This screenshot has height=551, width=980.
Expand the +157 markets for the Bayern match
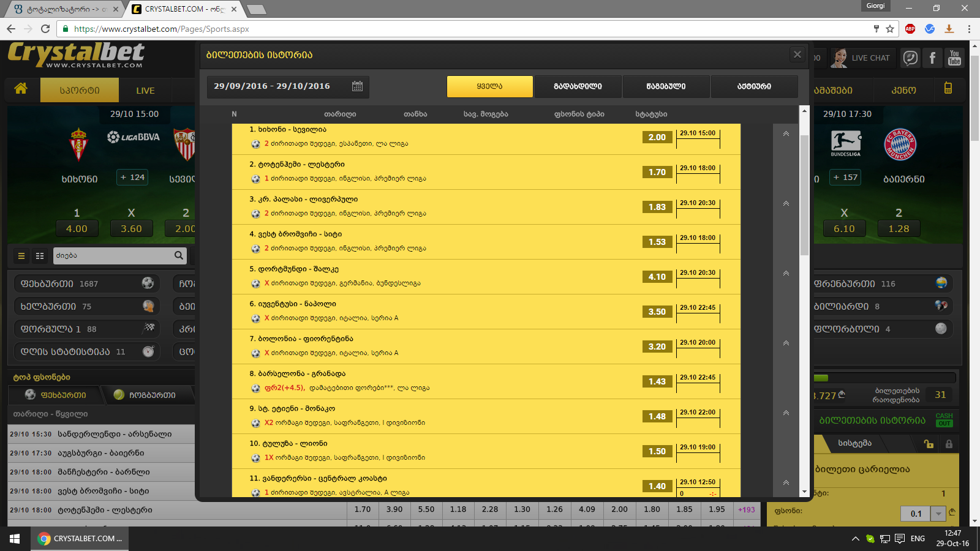point(845,178)
